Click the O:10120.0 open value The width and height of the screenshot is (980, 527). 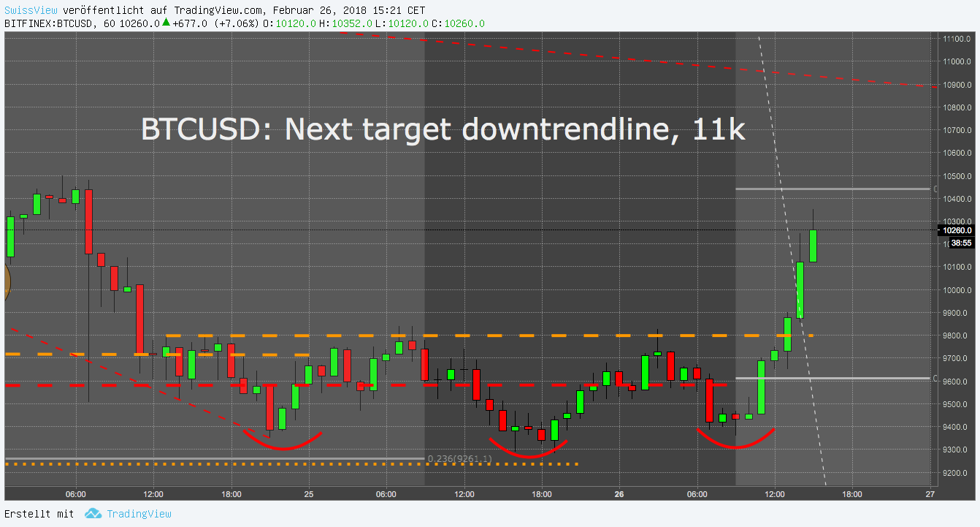coord(290,23)
